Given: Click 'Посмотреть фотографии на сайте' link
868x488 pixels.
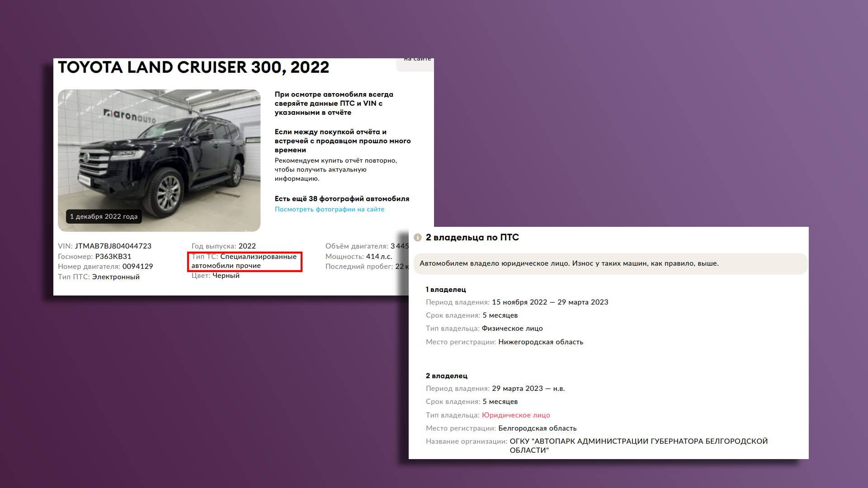Looking at the screenshot, I should tap(329, 209).
